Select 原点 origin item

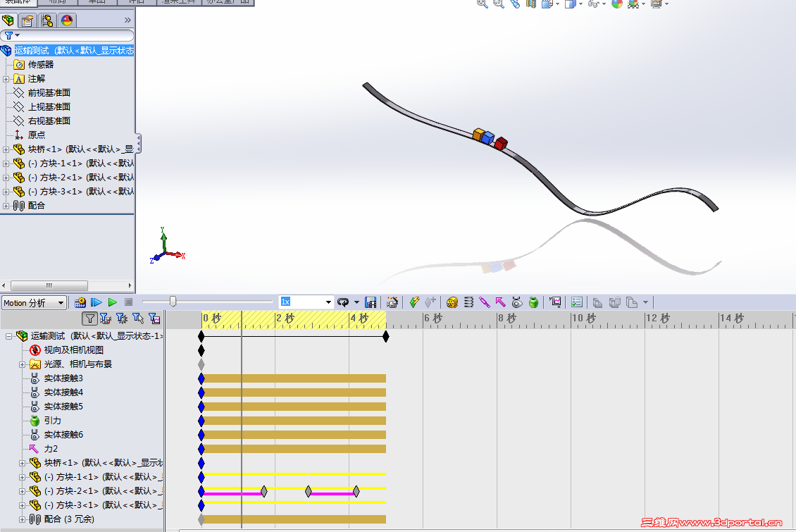click(37, 135)
